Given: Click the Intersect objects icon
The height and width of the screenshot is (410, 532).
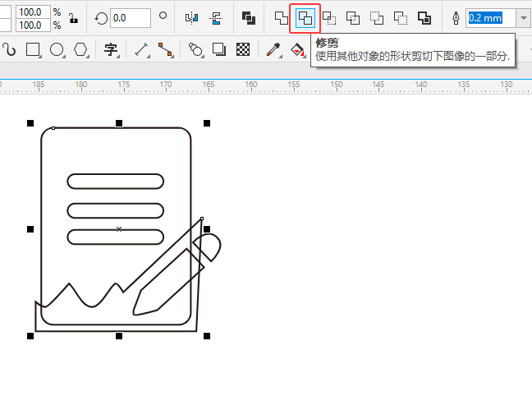Looking at the screenshot, I should [x=329, y=17].
